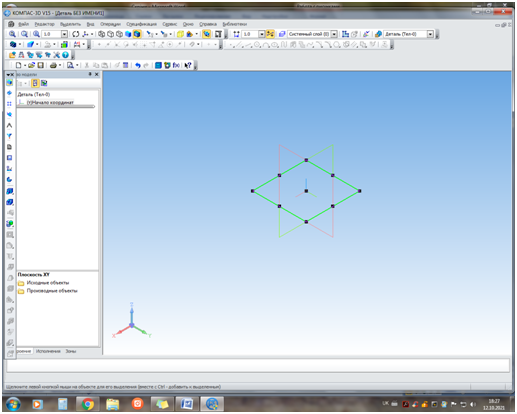Click the rotate view icon
Viewport: 517px width, 414px height.
[x=76, y=34]
